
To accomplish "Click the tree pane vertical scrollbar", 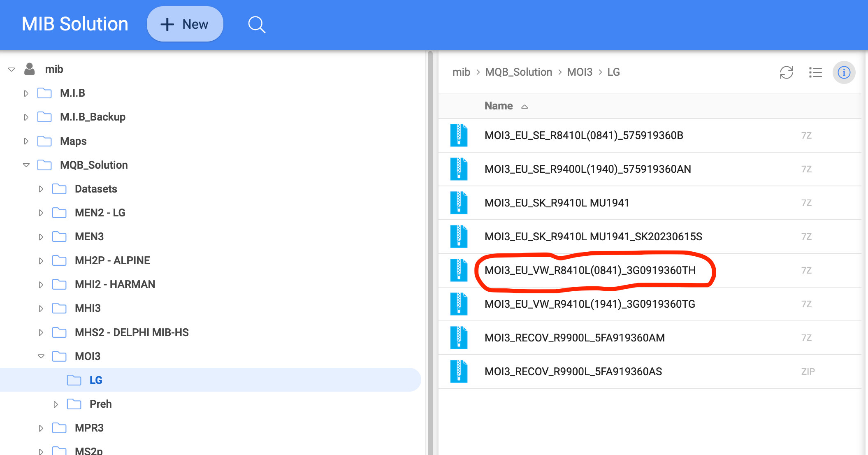I will pos(430,247).
